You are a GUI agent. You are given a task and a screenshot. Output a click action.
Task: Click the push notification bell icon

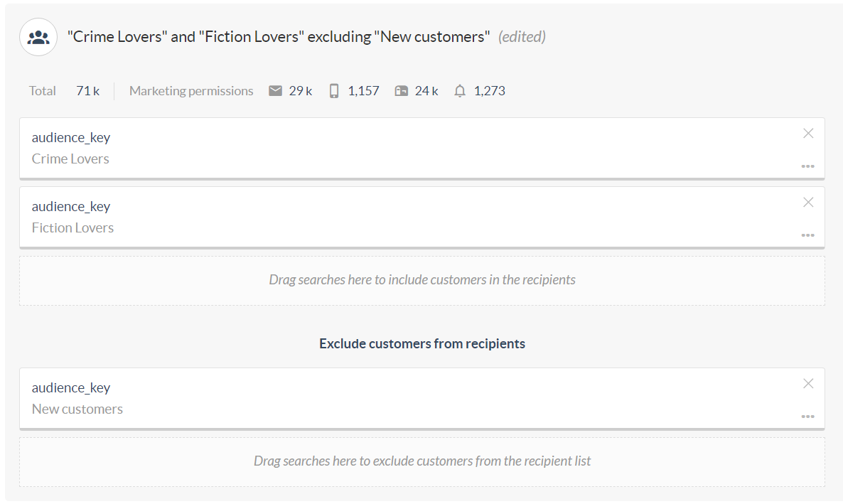point(460,91)
